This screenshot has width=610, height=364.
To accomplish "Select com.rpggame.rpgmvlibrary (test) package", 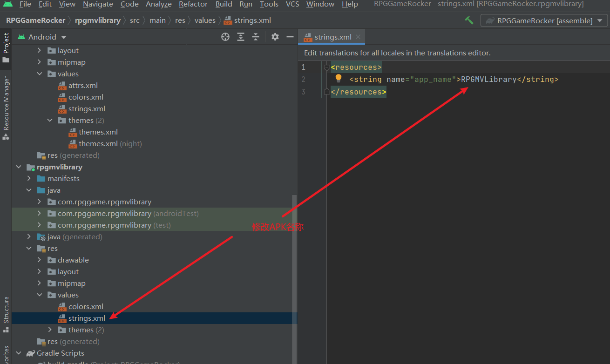I will click(x=114, y=225).
